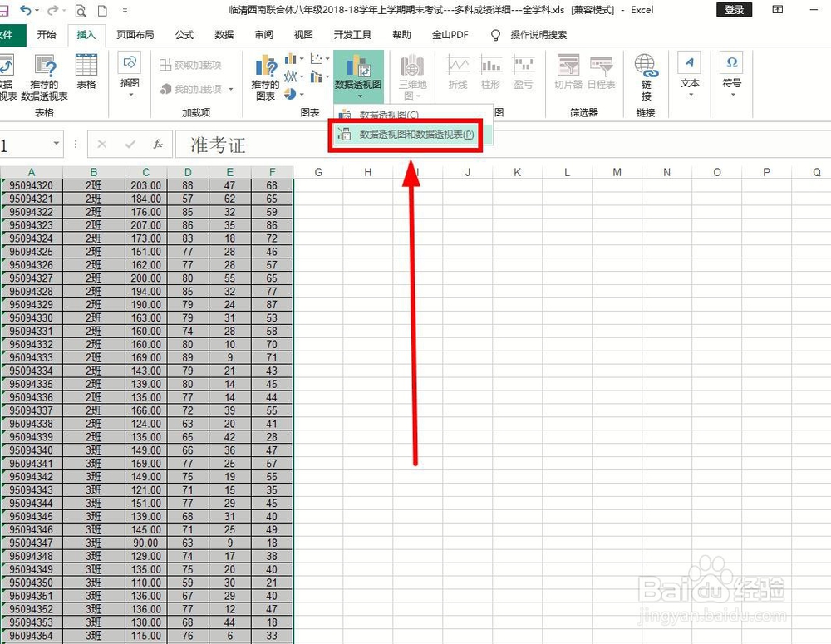Image resolution: width=831 pixels, height=644 pixels.
Task: Switch to the 开始 ribbon tab
Action: tap(47, 35)
